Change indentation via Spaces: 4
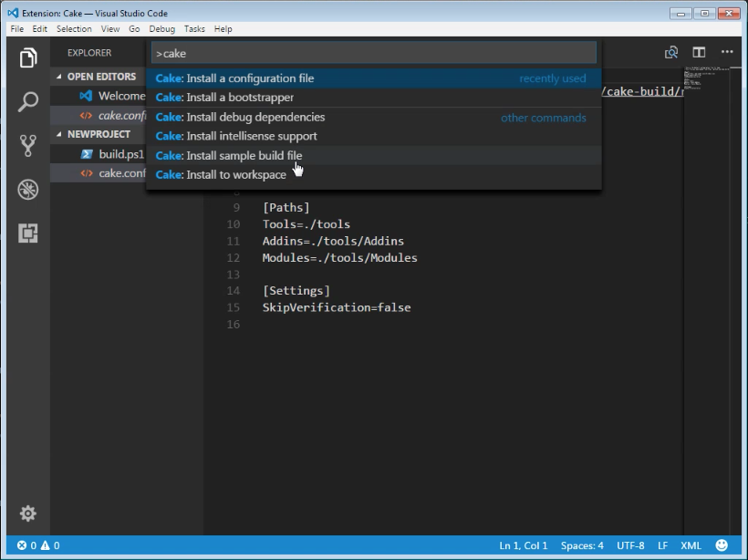This screenshot has width=748, height=560. [582, 545]
